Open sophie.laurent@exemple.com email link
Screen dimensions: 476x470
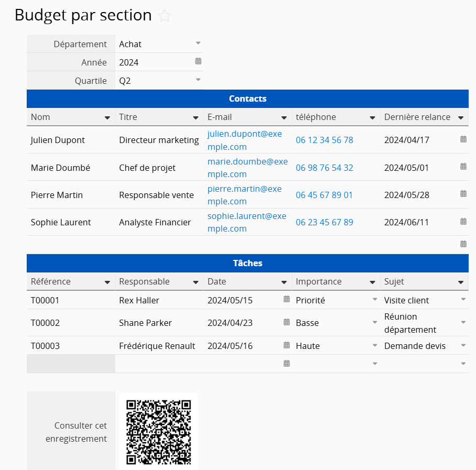[x=247, y=222]
